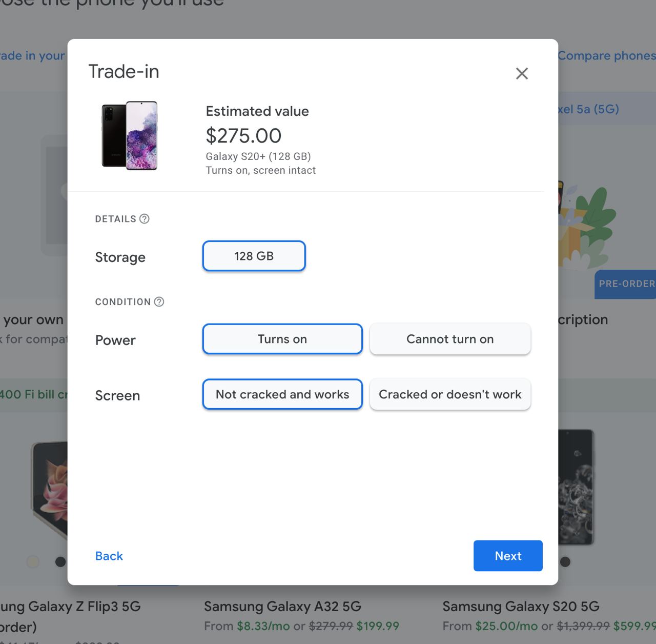Enable the Turns on power option
This screenshot has height=644, width=656.
click(282, 339)
